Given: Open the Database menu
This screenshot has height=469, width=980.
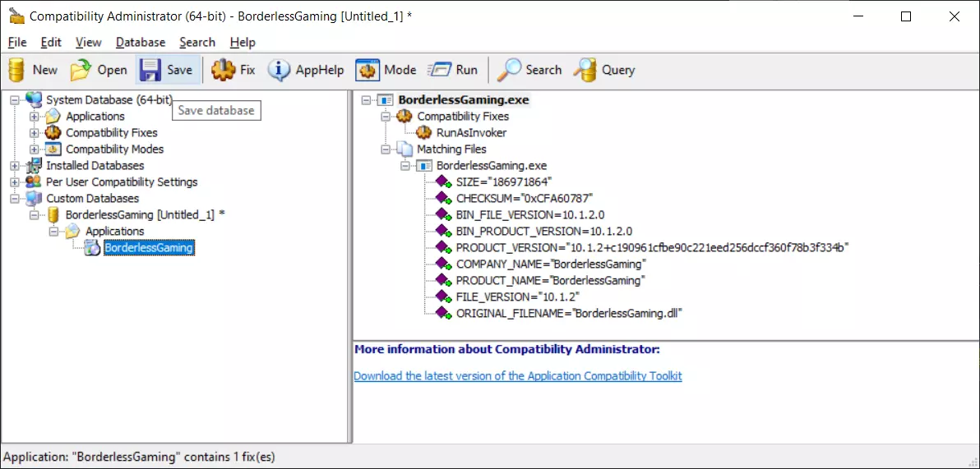Looking at the screenshot, I should [141, 42].
